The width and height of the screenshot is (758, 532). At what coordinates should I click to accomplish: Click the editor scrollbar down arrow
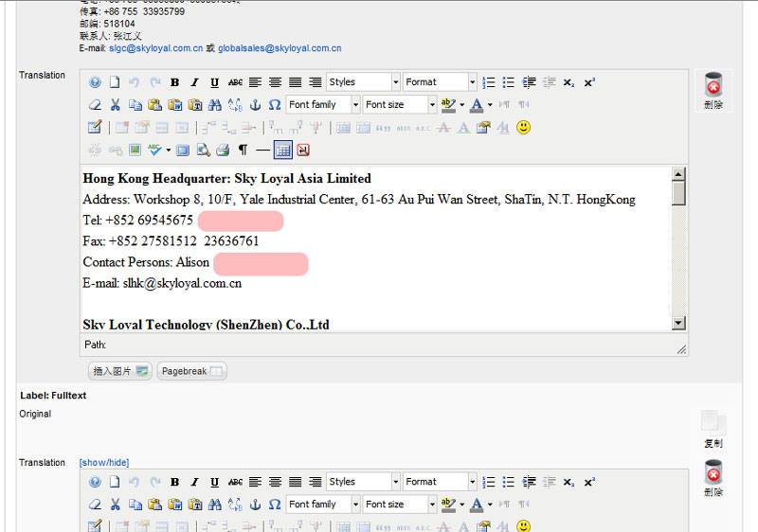click(678, 323)
